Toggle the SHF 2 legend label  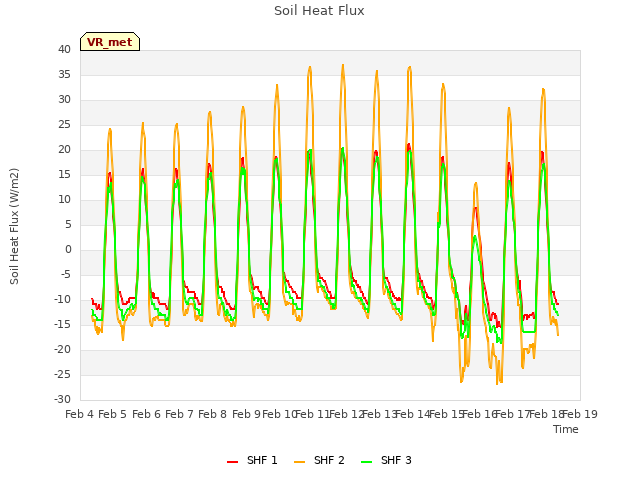click(329, 460)
